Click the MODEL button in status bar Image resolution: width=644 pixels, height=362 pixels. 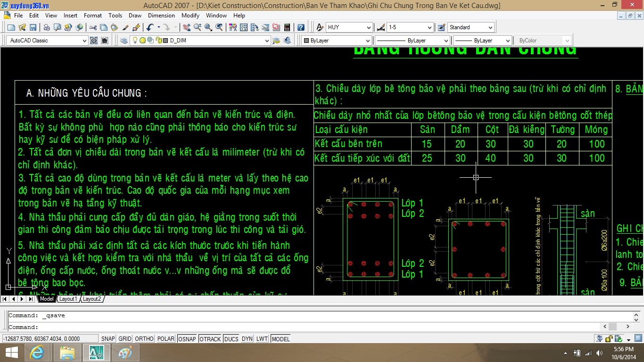pyautogui.click(x=281, y=338)
